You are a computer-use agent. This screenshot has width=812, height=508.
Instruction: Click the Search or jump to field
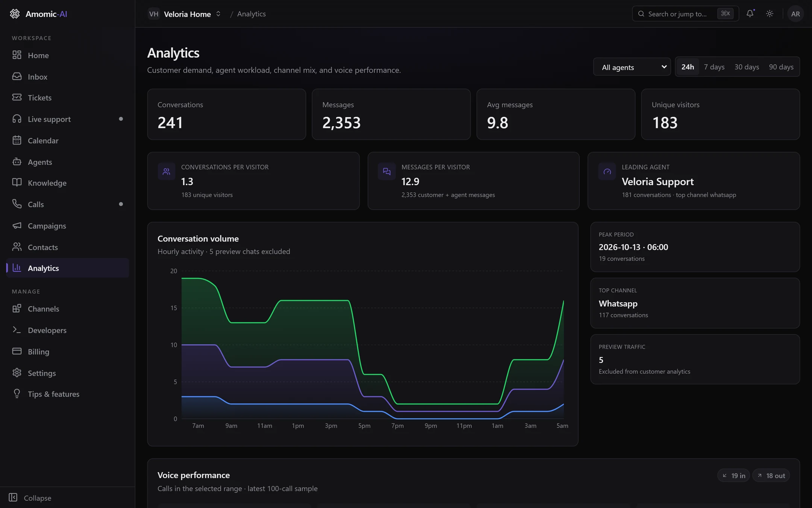[x=685, y=14]
